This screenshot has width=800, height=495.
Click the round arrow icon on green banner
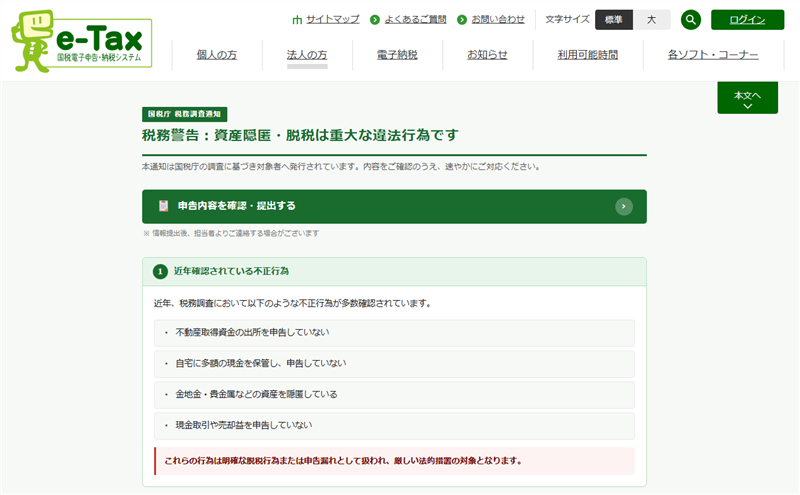pos(624,206)
